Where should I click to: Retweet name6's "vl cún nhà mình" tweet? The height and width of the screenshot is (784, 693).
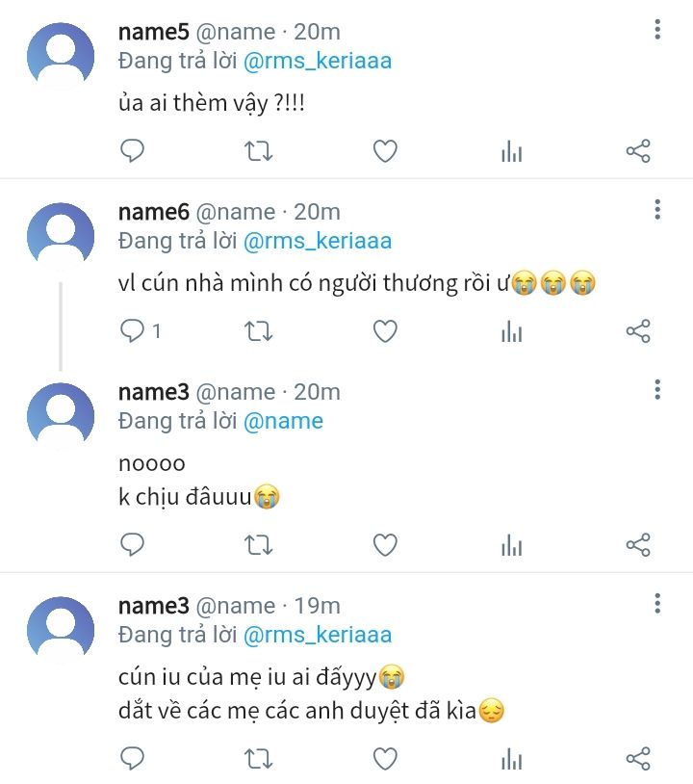[x=258, y=331]
